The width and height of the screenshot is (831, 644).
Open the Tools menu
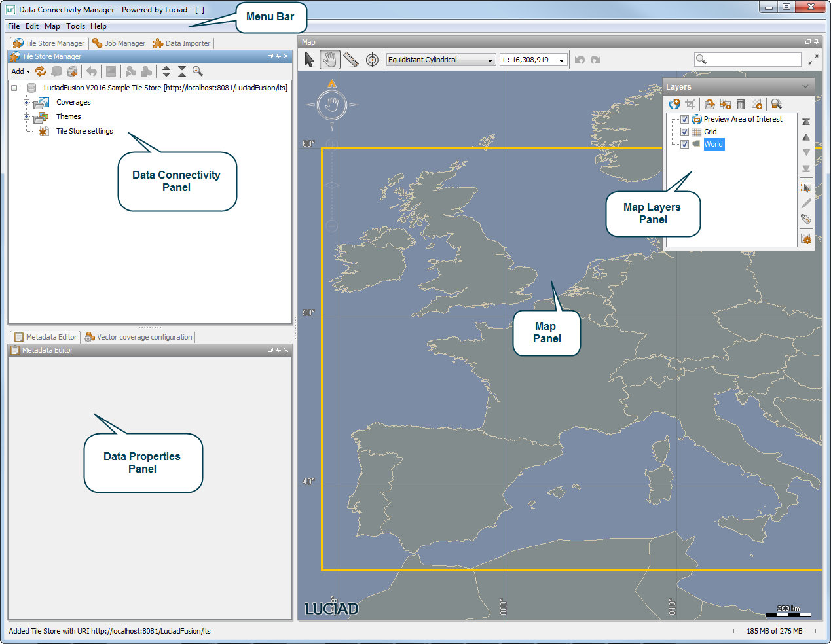(75, 26)
